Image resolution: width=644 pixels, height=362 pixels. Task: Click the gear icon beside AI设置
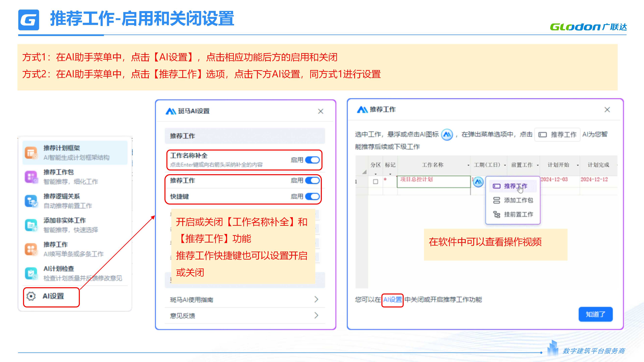click(x=31, y=296)
